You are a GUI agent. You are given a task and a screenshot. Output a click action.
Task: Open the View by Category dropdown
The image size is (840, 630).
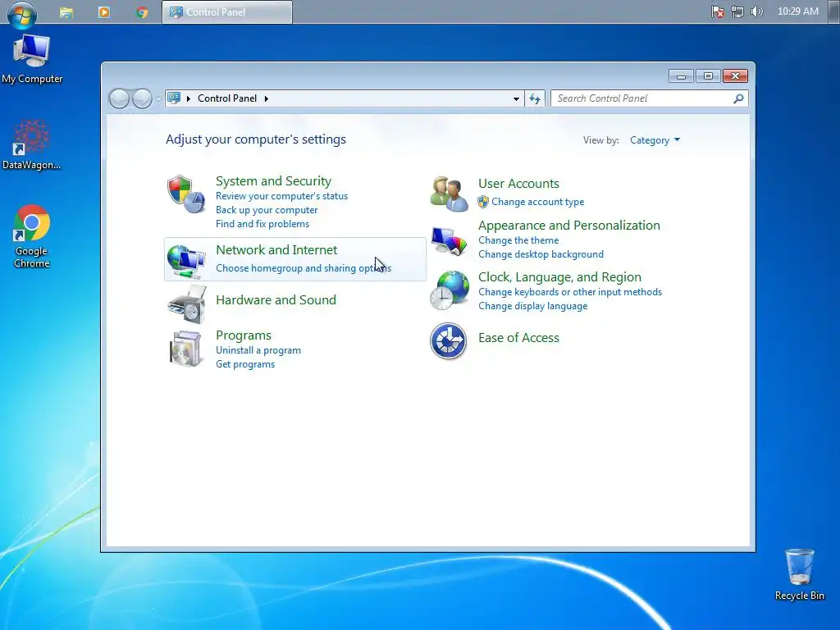coord(655,140)
